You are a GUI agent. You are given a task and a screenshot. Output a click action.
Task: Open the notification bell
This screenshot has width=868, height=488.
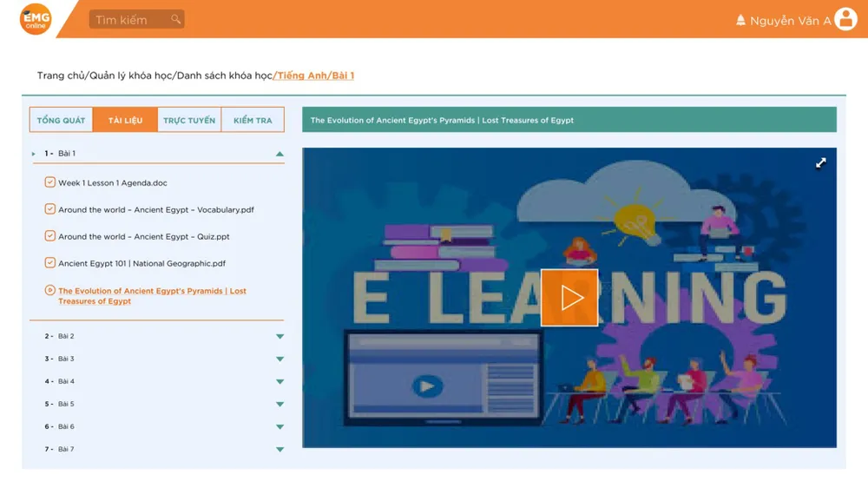740,21
